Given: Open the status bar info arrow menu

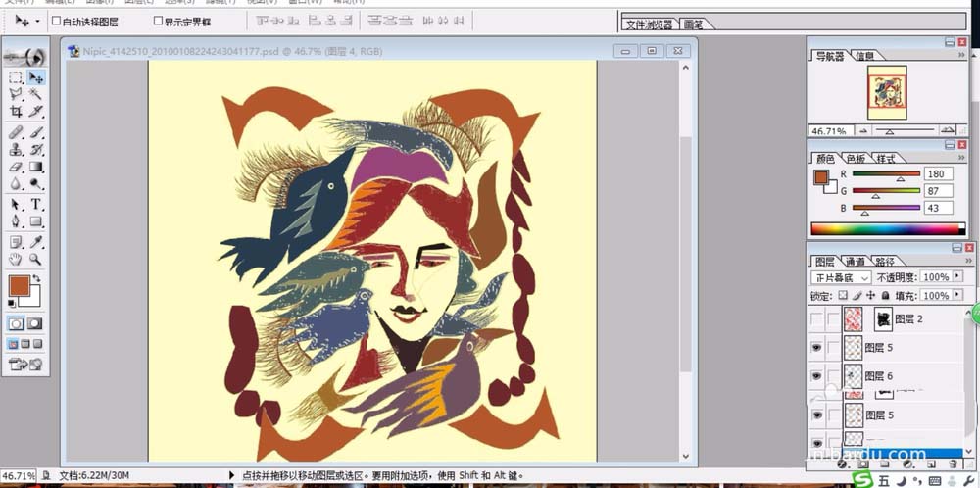Looking at the screenshot, I should (x=232, y=475).
